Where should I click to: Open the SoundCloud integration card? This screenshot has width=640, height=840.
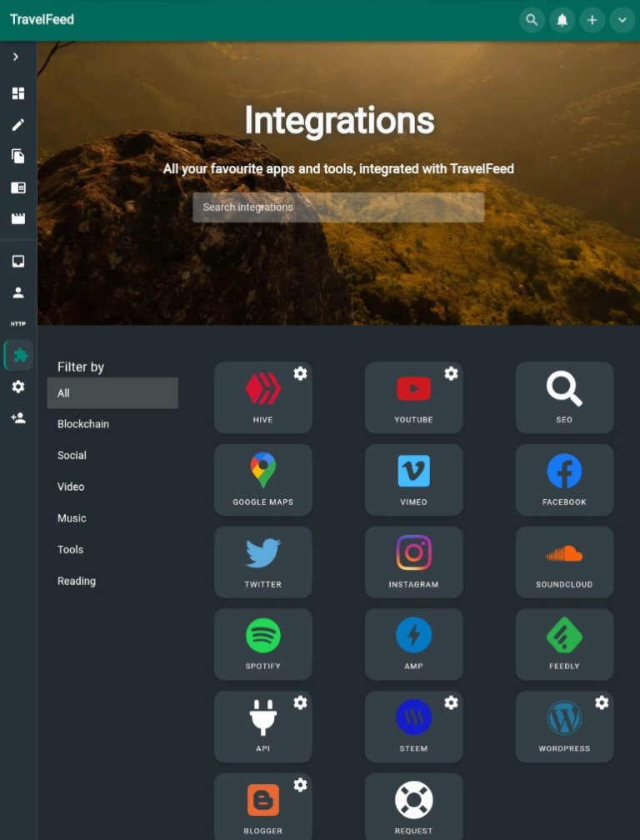[564, 562]
